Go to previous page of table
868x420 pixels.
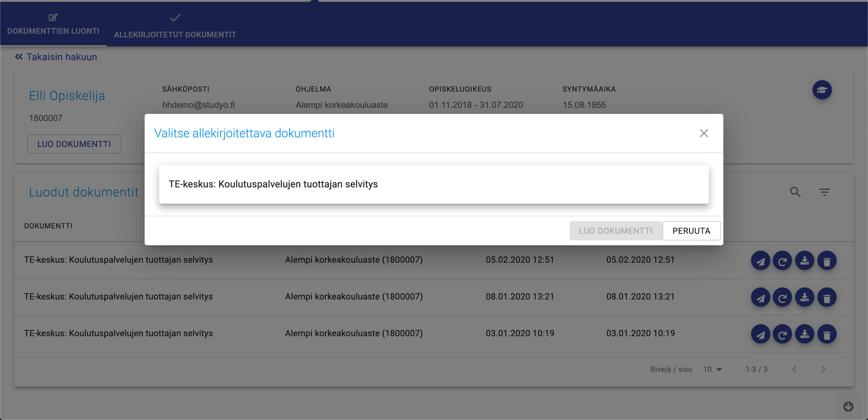pyautogui.click(x=794, y=369)
